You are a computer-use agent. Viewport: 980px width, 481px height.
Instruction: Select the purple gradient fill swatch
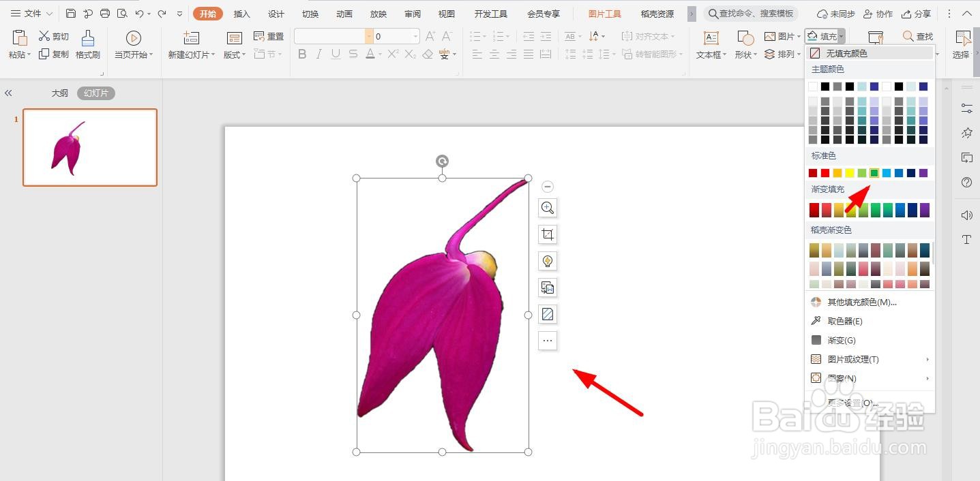click(925, 210)
